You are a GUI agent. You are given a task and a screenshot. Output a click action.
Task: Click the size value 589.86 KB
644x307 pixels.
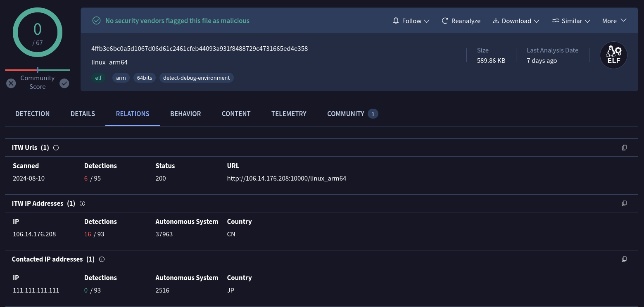(491, 60)
